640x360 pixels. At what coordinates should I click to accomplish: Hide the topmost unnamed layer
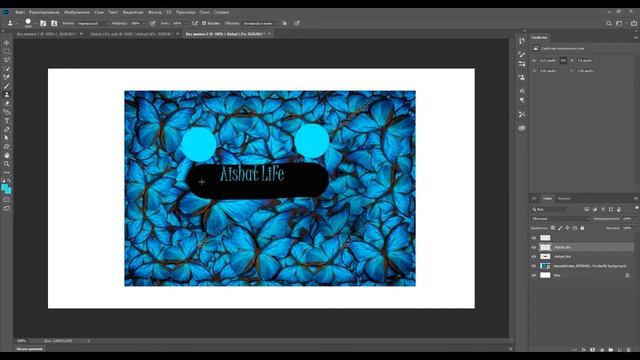pos(534,238)
